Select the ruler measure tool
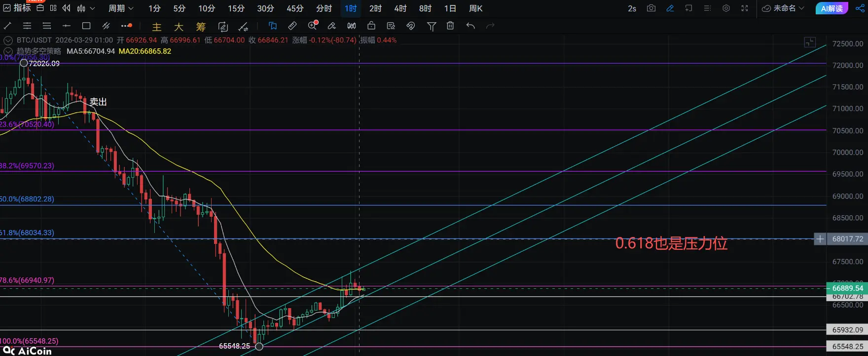868x356 pixels. (x=292, y=26)
